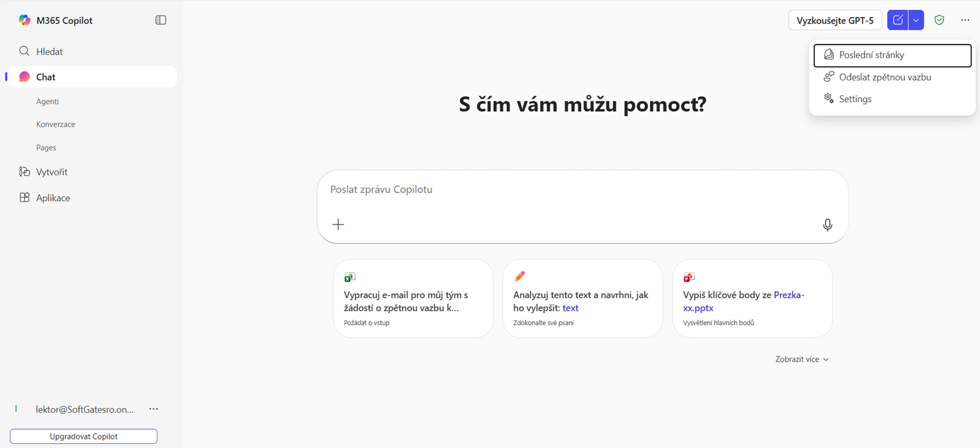980x448 pixels.
Task: Open the three-dot more options menu
Action: [965, 20]
